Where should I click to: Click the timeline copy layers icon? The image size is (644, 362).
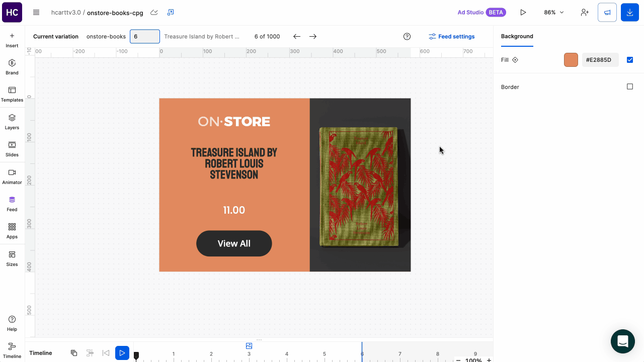74,353
